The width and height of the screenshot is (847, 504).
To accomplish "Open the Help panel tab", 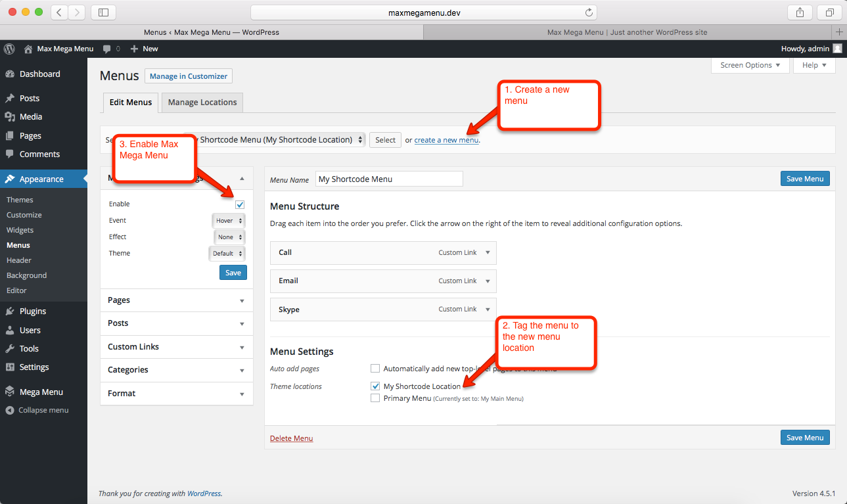I will pyautogui.click(x=814, y=65).
